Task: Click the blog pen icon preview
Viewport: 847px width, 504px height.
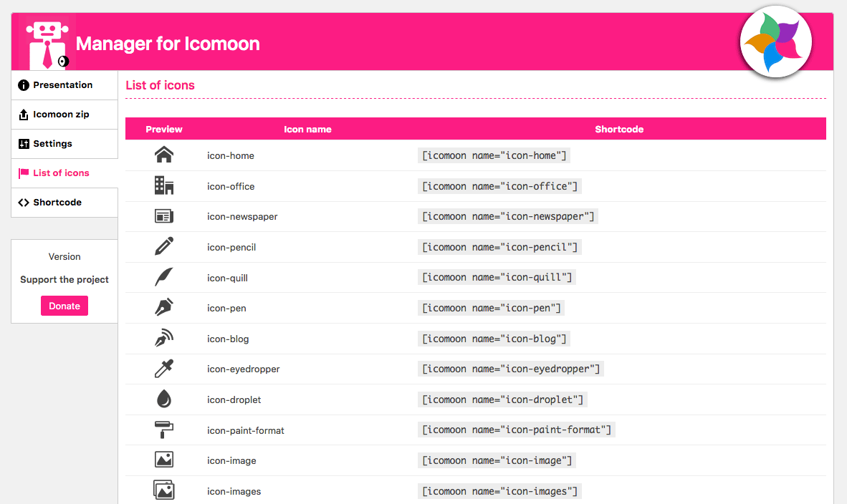Action: pyautogui.click(x=164, y=338)
